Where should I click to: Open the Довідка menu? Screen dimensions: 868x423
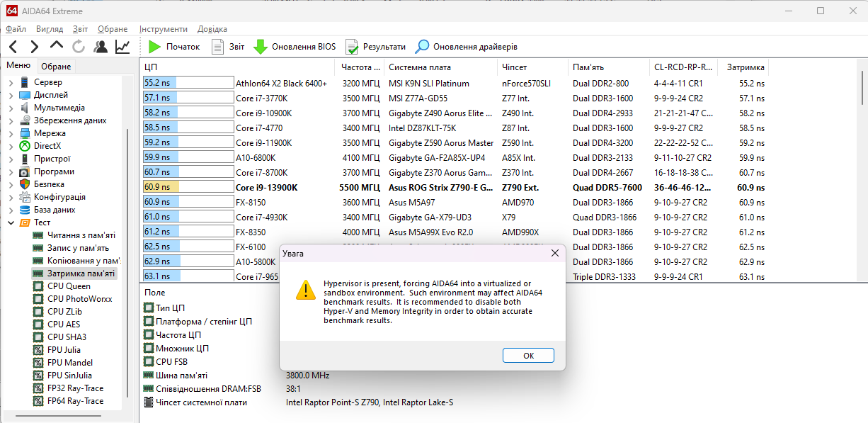(x=212, y=29)
